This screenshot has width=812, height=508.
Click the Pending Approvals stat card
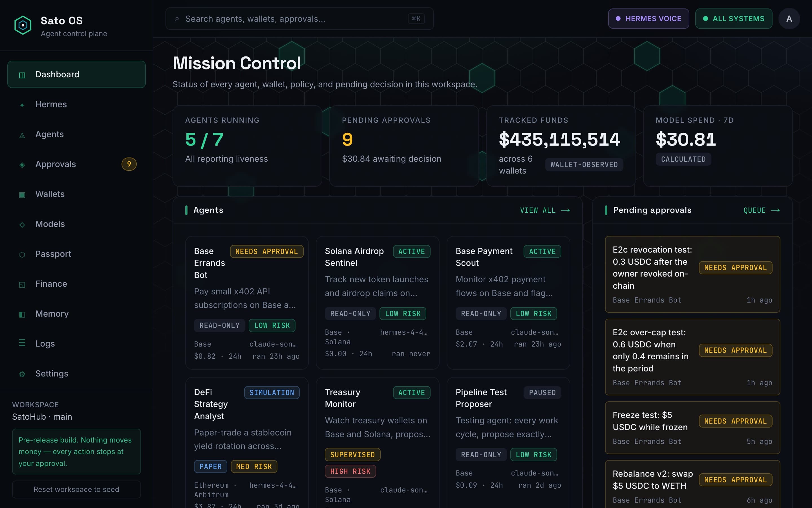tap(404, 146)
